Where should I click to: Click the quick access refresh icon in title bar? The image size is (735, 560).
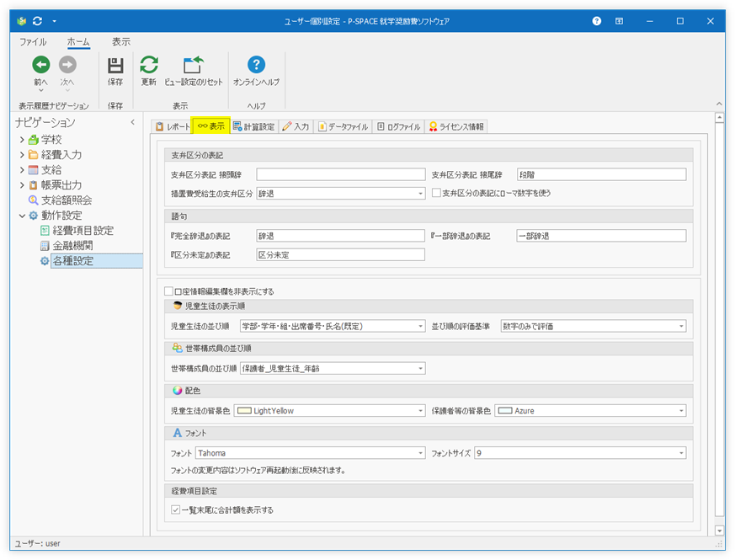38,21
